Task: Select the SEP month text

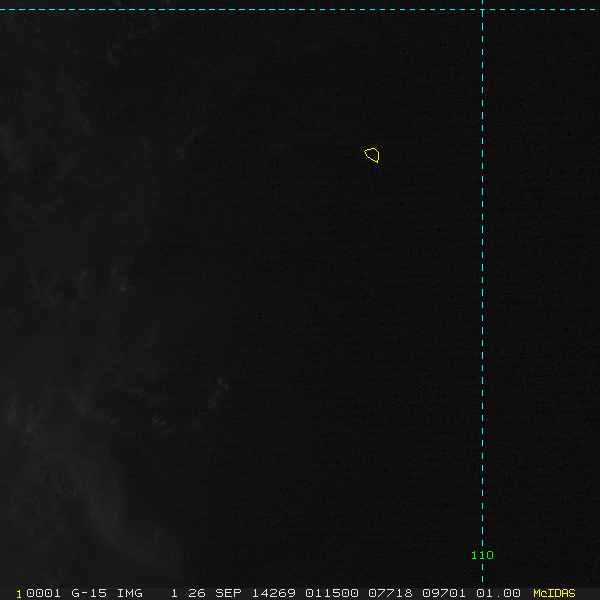Action: click(x=228, y=593)
